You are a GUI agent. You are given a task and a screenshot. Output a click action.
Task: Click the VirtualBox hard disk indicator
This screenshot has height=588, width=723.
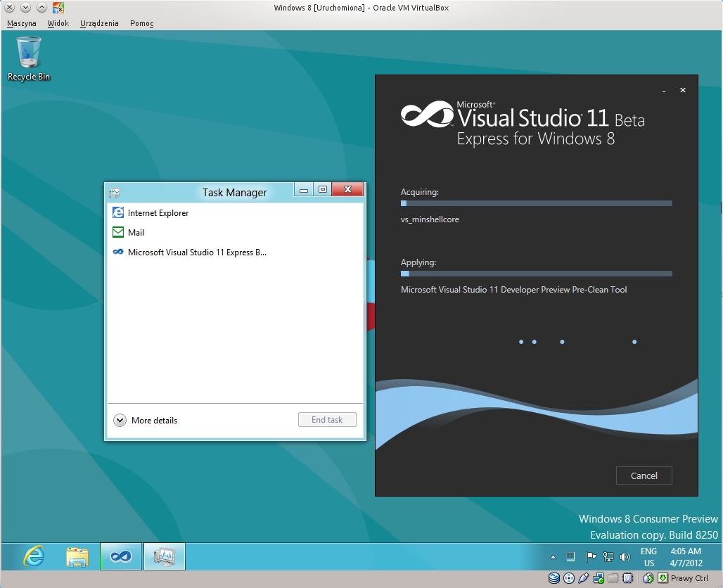click(554, 578)
